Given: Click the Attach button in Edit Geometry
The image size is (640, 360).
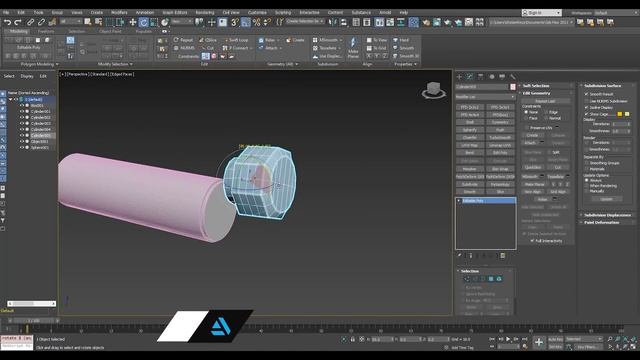Looking at the screenshot, I should click(x=530, y=143).
